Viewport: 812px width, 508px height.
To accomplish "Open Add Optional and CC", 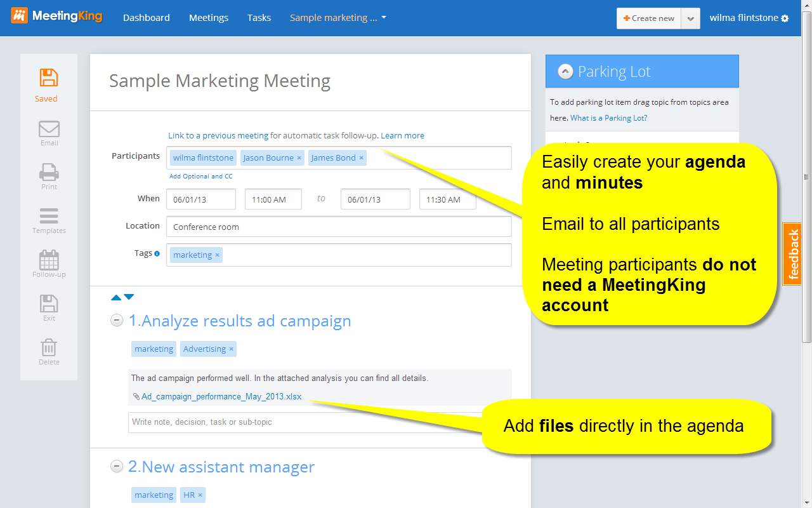I will pyautogui.click(x=200, y=176).
